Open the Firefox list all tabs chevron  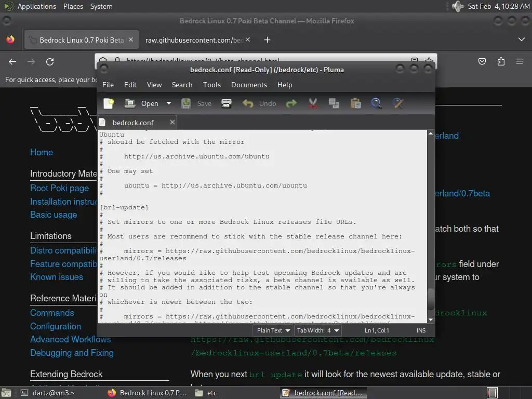click(522, 39)
